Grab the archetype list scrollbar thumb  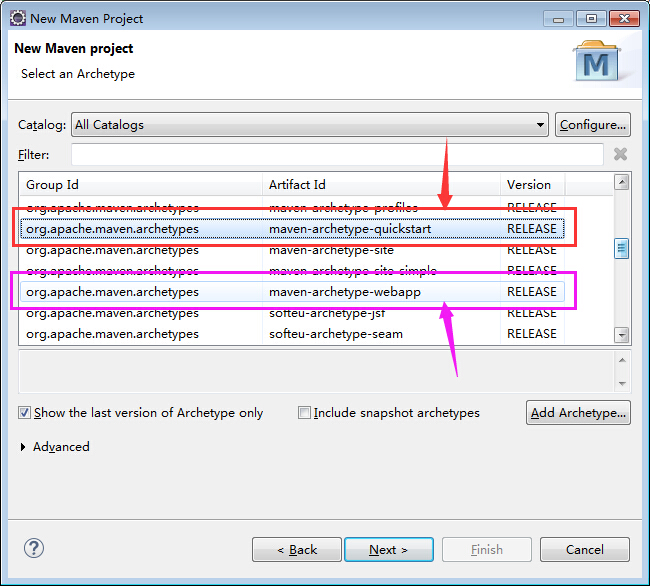tap(621, 248)
